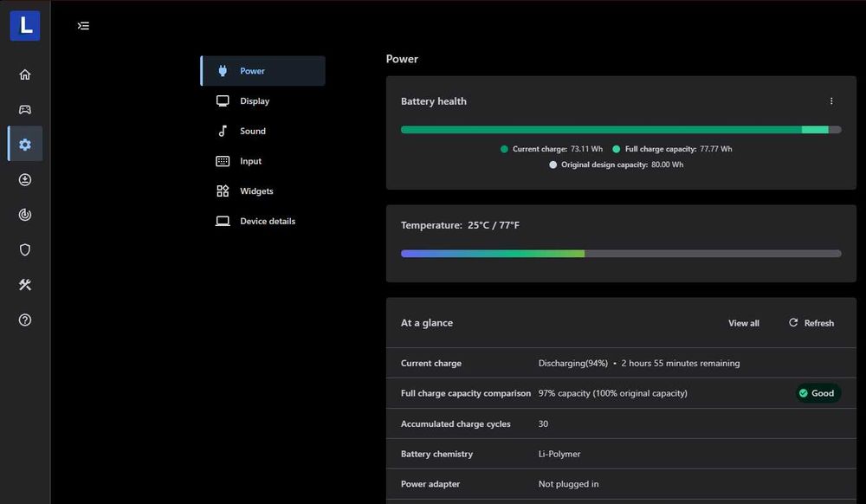Select the Power settings tab
866x504 pixels.
click(263, 71)
